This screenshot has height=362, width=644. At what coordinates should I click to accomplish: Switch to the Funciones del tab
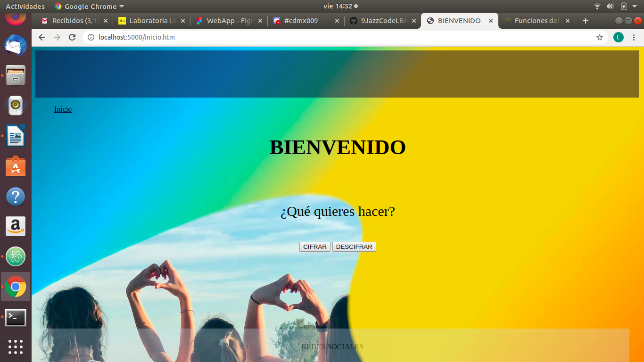pyautogui.click(x=536, y=21)
